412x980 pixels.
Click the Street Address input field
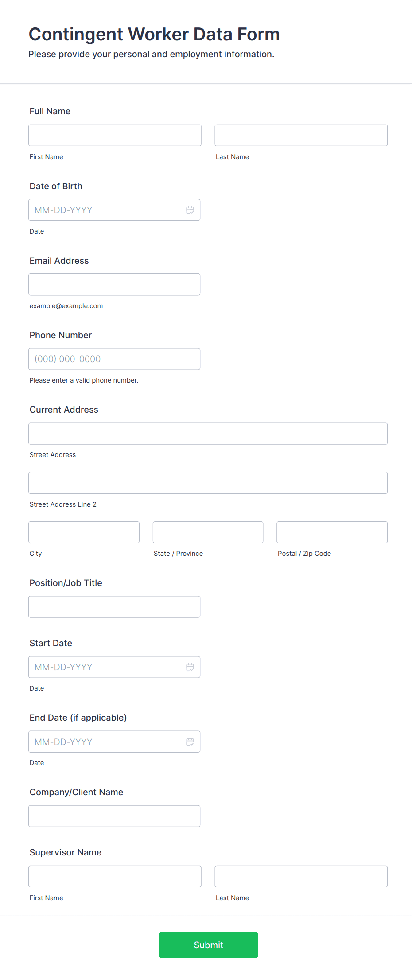(208, 433)
